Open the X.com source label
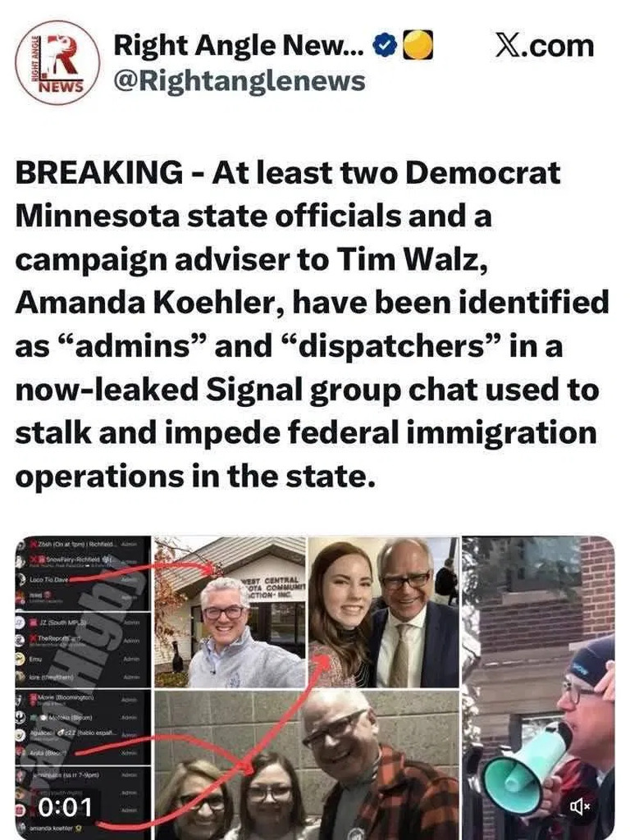630x840 pixels. 545,46
